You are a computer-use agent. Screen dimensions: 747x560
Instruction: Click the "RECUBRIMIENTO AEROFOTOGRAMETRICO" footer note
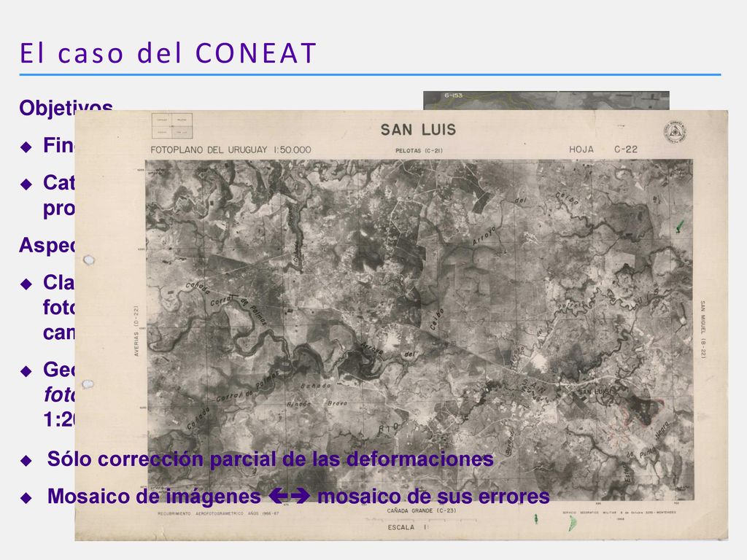pyautogui.click(x=218, y=513)
